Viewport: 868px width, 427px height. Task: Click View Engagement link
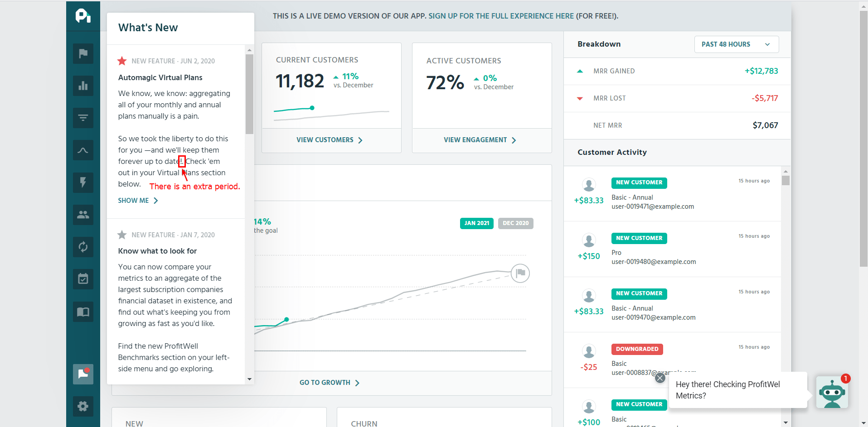pos(480,140)
